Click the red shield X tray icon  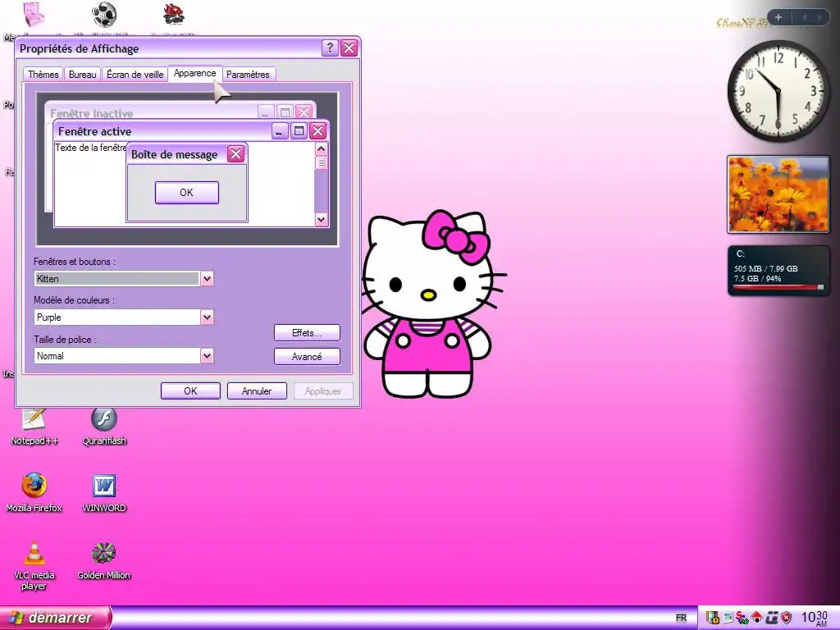786,618
